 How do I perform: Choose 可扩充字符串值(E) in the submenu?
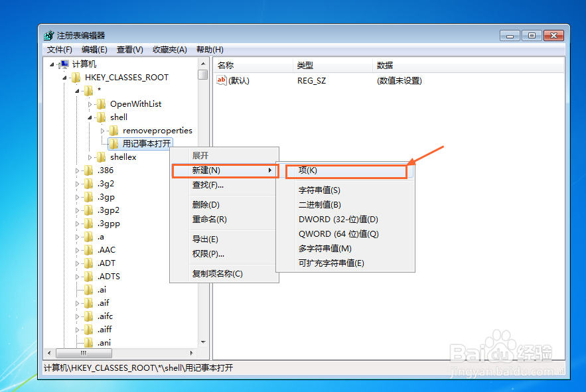coord(345,263)
